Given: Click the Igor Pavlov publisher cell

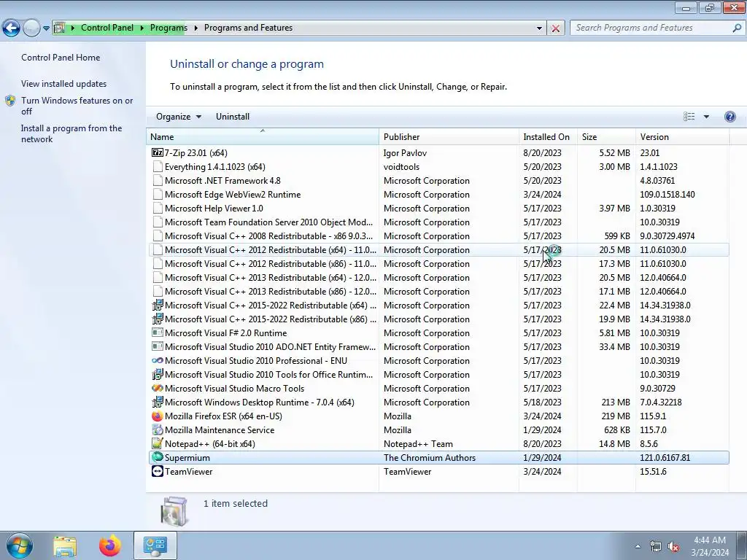Looking at the screenshot, I should coord(405,153).
